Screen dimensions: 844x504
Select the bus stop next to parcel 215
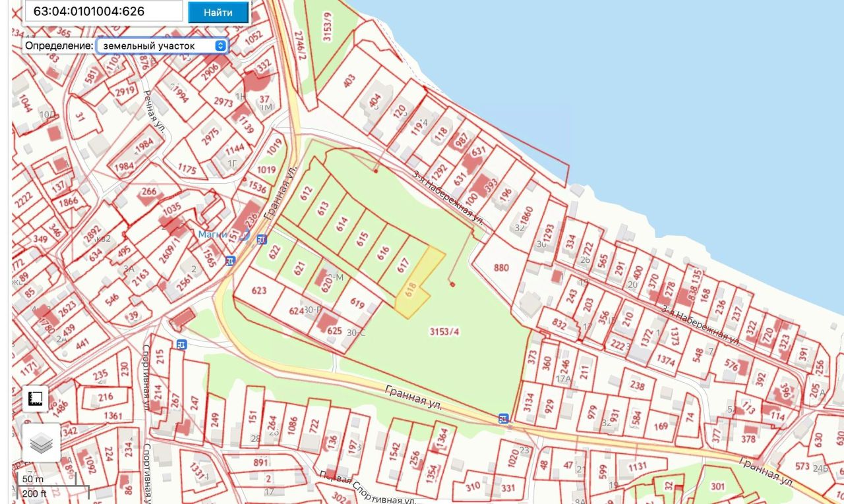pos(181,344)
